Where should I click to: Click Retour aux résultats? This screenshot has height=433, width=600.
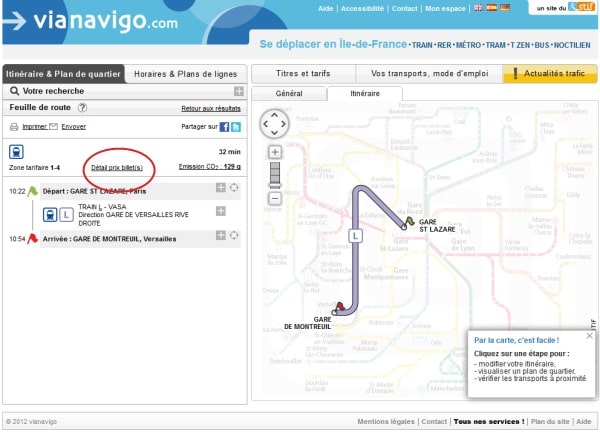[211, 109]
